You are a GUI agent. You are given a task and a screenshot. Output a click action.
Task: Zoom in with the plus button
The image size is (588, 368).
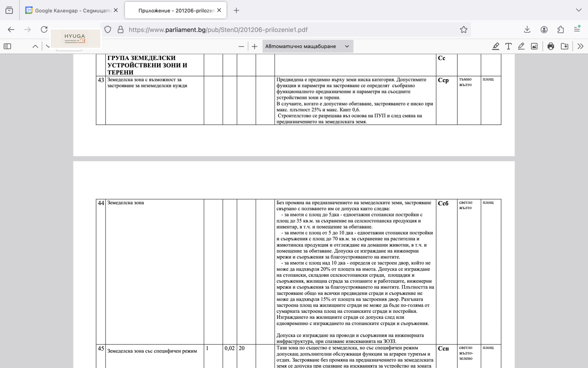(254, 46)
